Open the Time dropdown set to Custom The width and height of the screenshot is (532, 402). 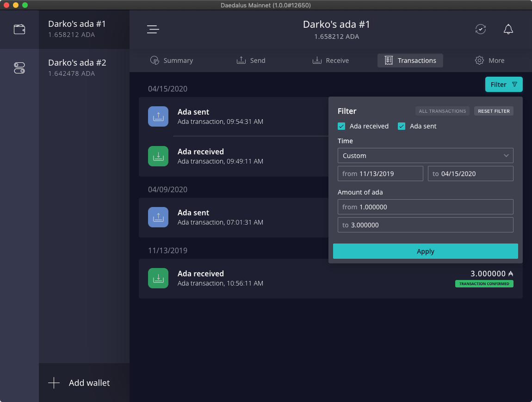426,156
